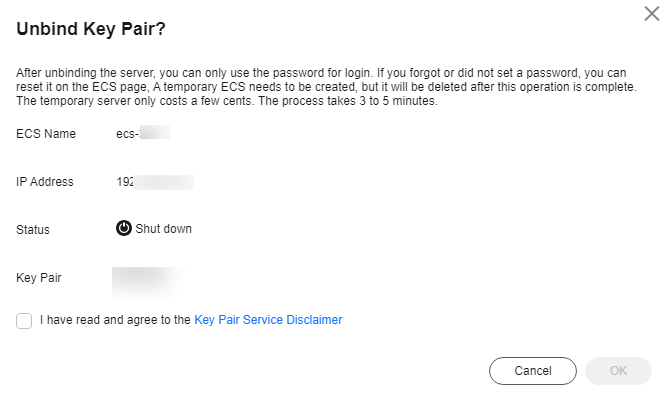Viewport: 670px width, 402px height.
Task: Click the ecs- server name value
Action: tap(143, 133)
